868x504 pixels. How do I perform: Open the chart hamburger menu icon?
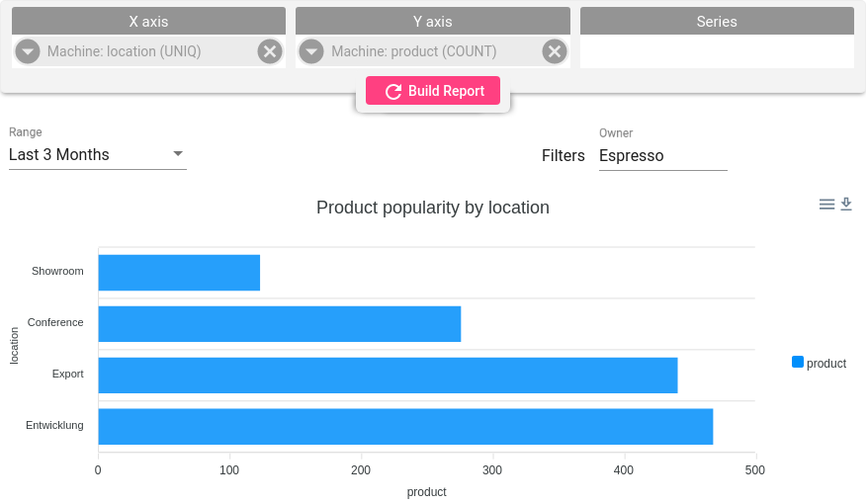826,205
